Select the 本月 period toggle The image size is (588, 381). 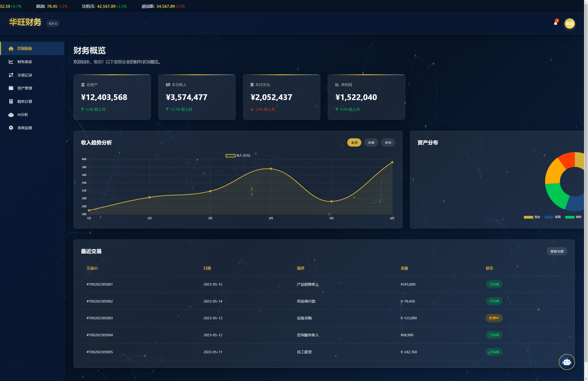[354, 143]
